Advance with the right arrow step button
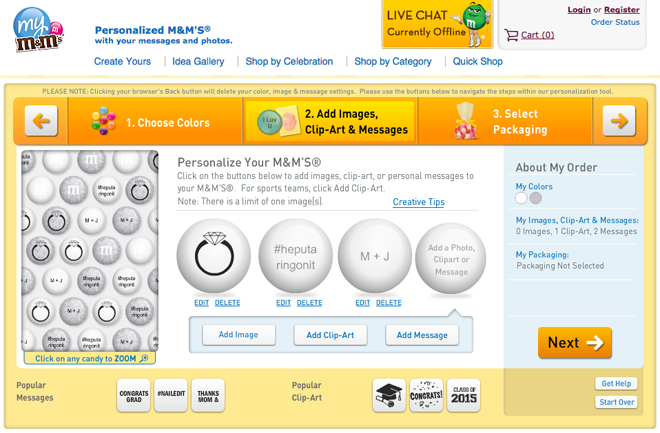The height and width of the screenshot is (433, 660). coord(619,121)
